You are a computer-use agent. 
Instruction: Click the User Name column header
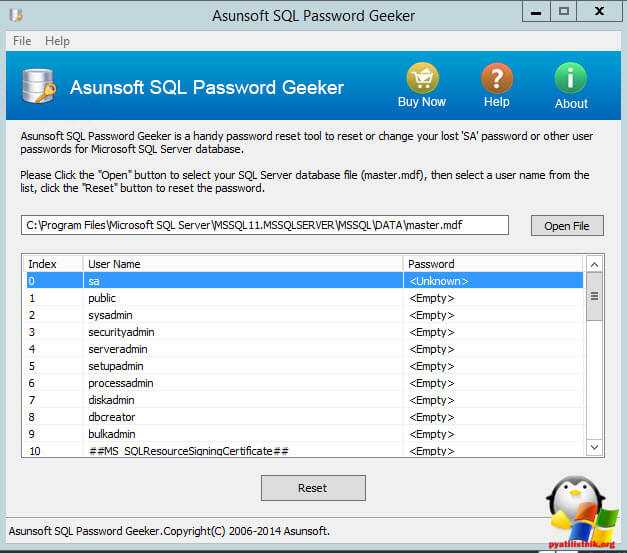[242, 264]
